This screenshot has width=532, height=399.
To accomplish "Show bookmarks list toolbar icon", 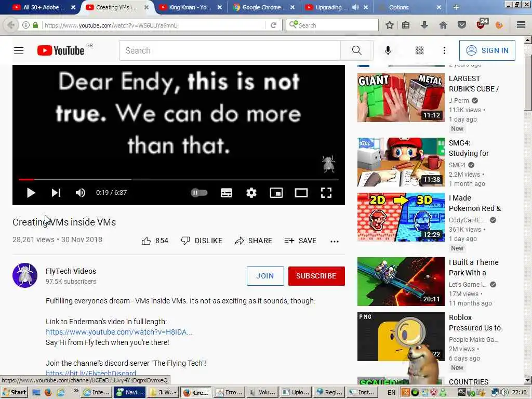I will 406,25.
